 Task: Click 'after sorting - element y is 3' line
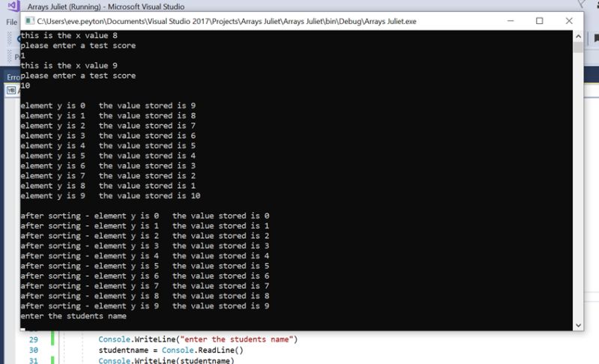point(145,246)
